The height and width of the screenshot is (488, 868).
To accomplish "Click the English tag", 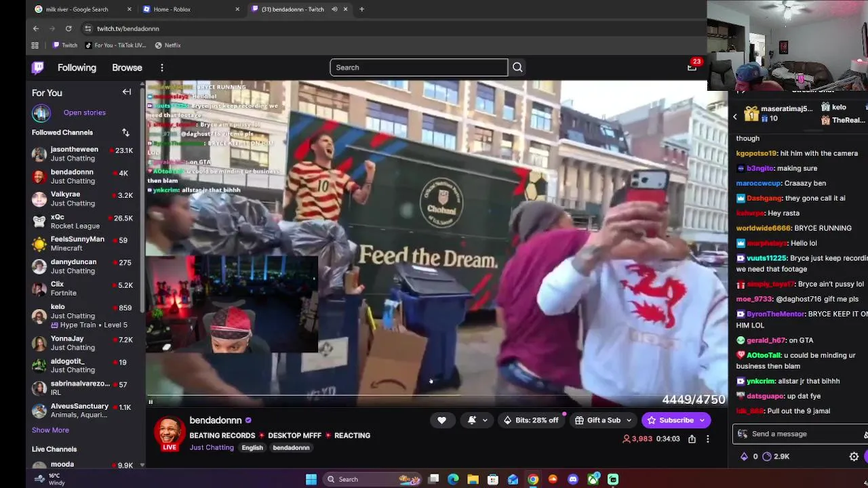I will click(252, 447).
